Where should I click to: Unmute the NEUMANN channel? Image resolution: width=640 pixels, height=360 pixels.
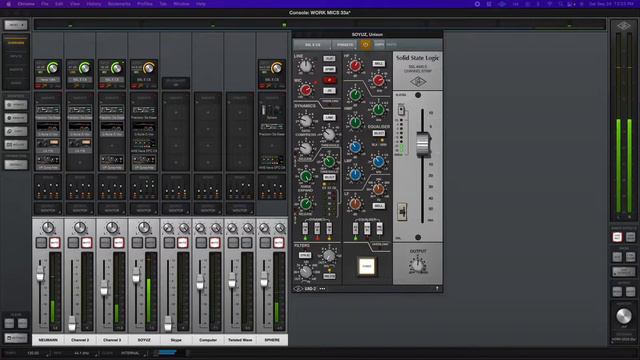coord(55,243)
